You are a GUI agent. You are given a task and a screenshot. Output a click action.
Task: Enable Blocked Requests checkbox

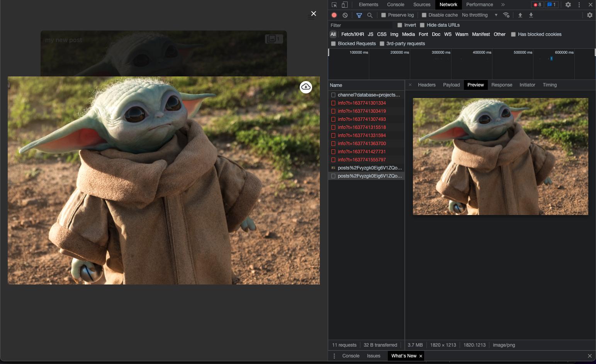(x=333, y=44)
